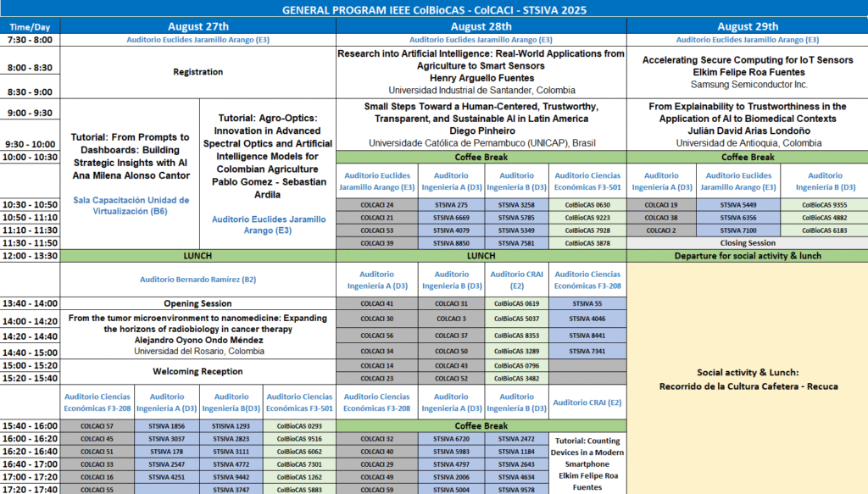
Task: Click Sala Capacitación Unidad de Virtualización (B6)
Action: click(131, 205)
